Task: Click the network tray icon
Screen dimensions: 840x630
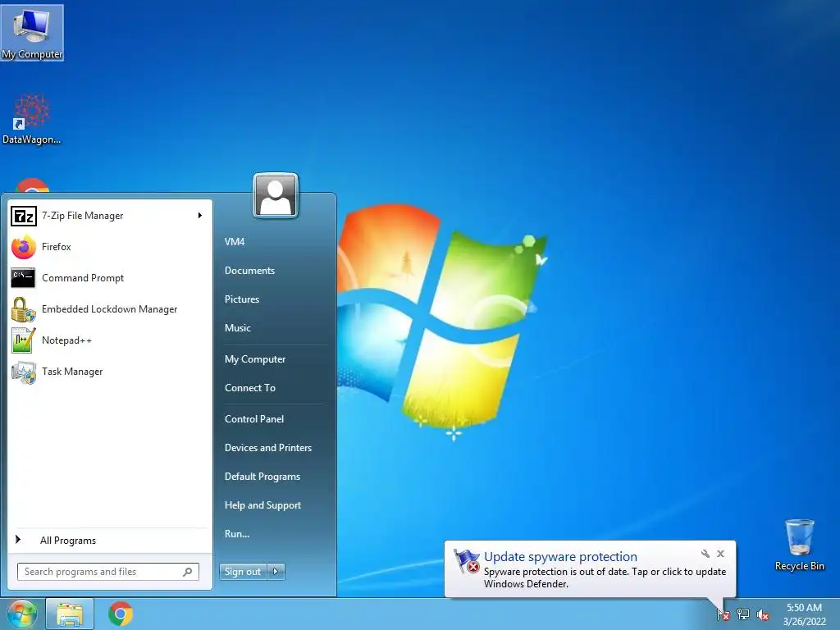Action: 743,614
